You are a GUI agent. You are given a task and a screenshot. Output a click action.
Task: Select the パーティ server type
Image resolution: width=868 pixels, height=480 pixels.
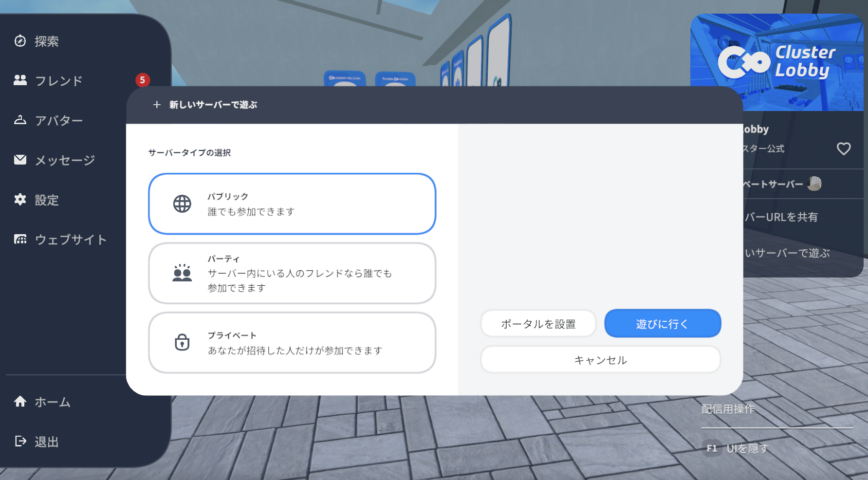click(x=292, y=273)
